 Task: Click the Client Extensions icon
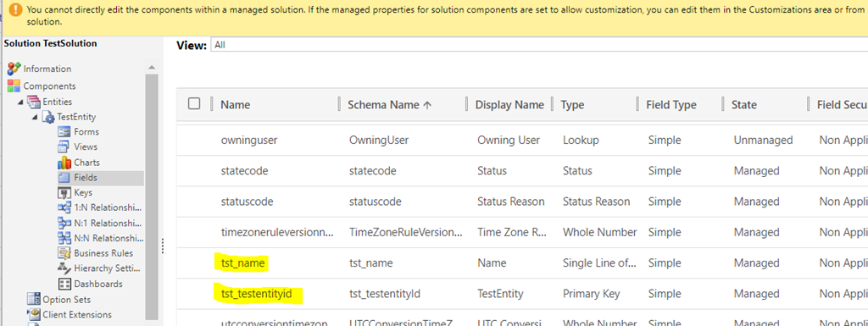(x=34, y=314)
